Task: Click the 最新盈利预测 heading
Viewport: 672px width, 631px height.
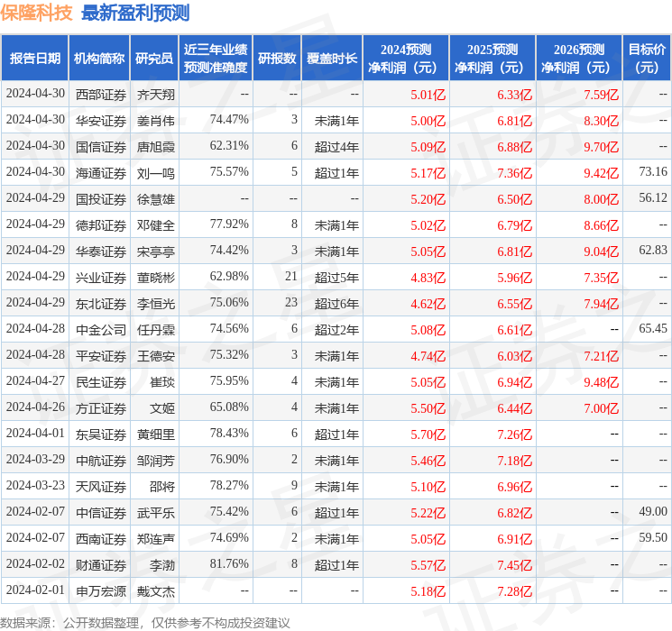Action: click(135, 13)
